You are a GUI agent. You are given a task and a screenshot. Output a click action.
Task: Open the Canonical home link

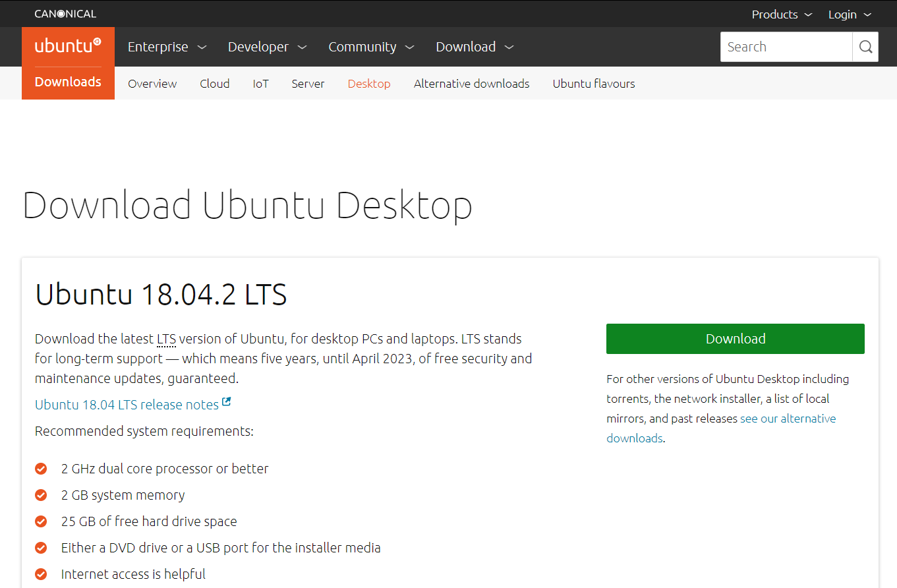(65, 14)
